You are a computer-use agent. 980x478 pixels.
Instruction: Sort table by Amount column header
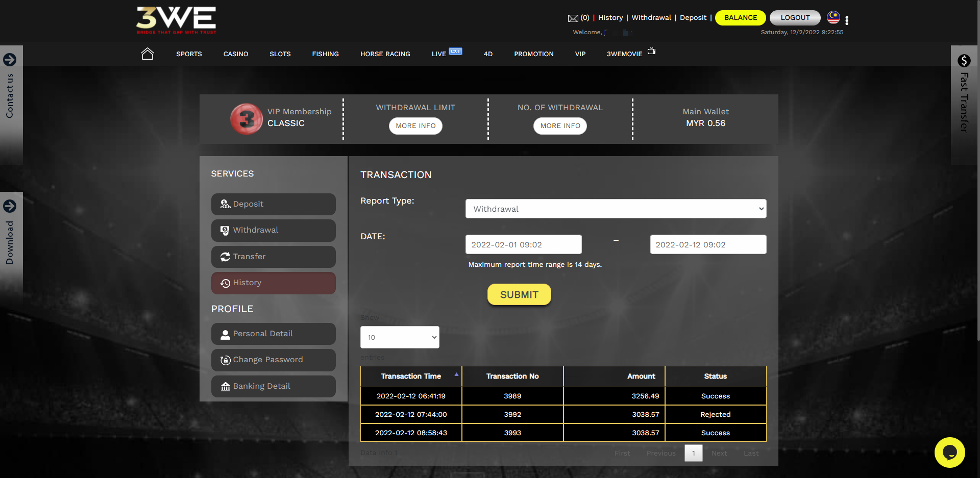(x=641, y=376)
